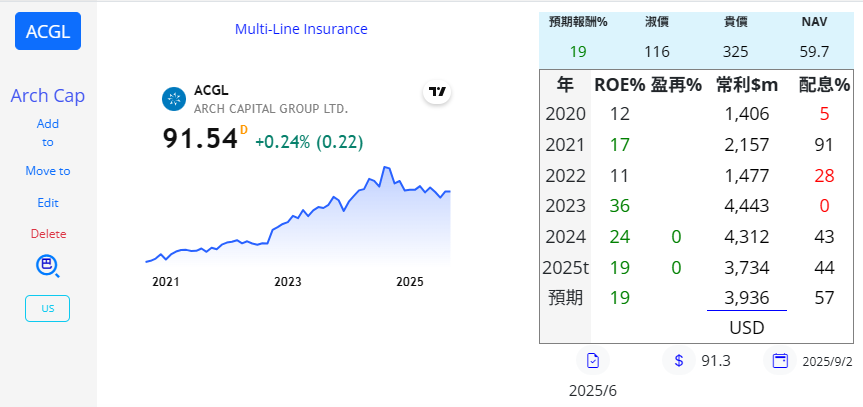
Task: Click the 淑價 header
Action: point(657,22)
